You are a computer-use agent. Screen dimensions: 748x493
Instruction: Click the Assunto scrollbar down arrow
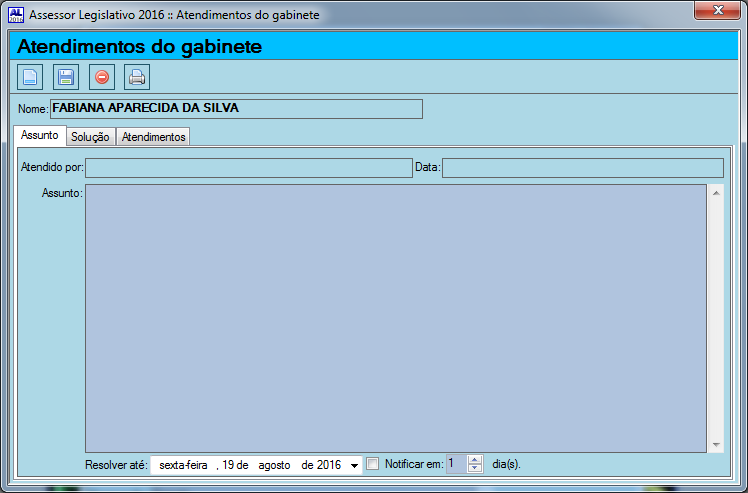716,445
